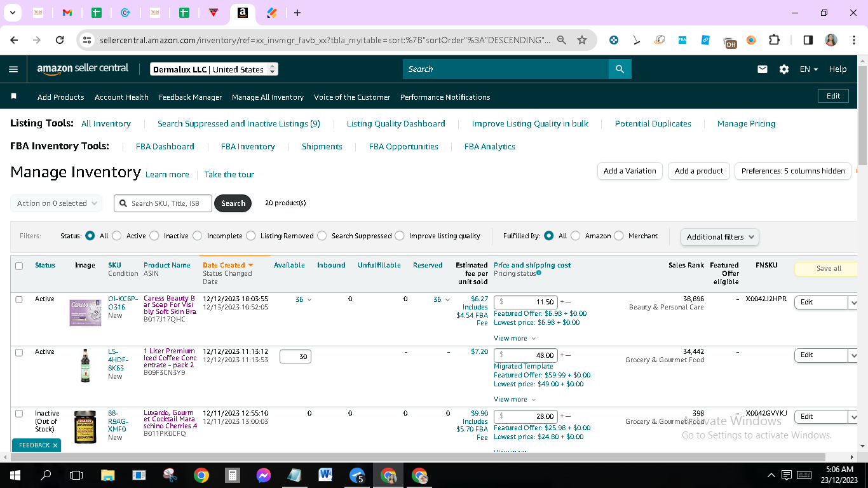Click the Windows taskbar search icon
The image size is (868, 488).
click(x=46, y=475)
